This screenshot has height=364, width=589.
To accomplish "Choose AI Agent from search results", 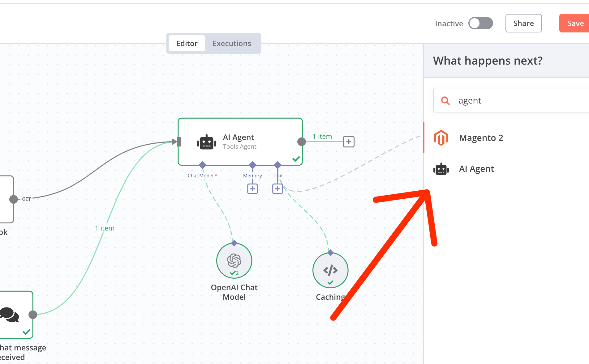I will pos(506,169).
